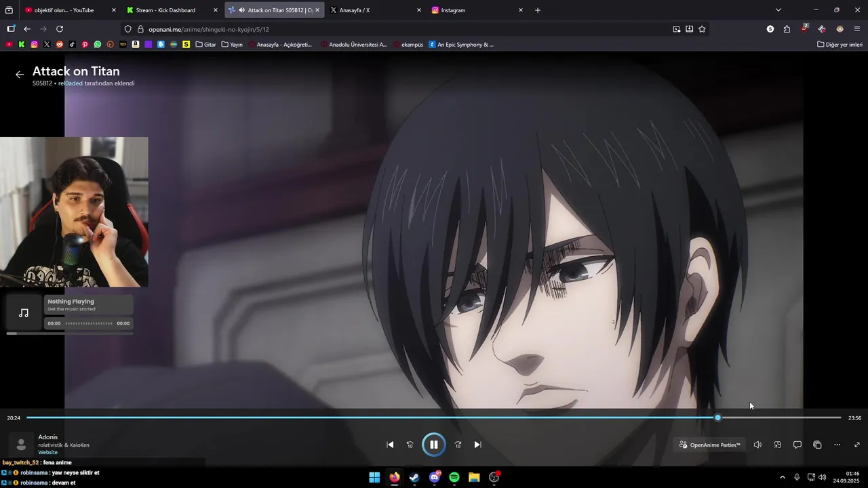Image resolution: width=868 pixels, height=488 pixels.
Task: Open the Firefox account avatar
Action: [840, 29]
